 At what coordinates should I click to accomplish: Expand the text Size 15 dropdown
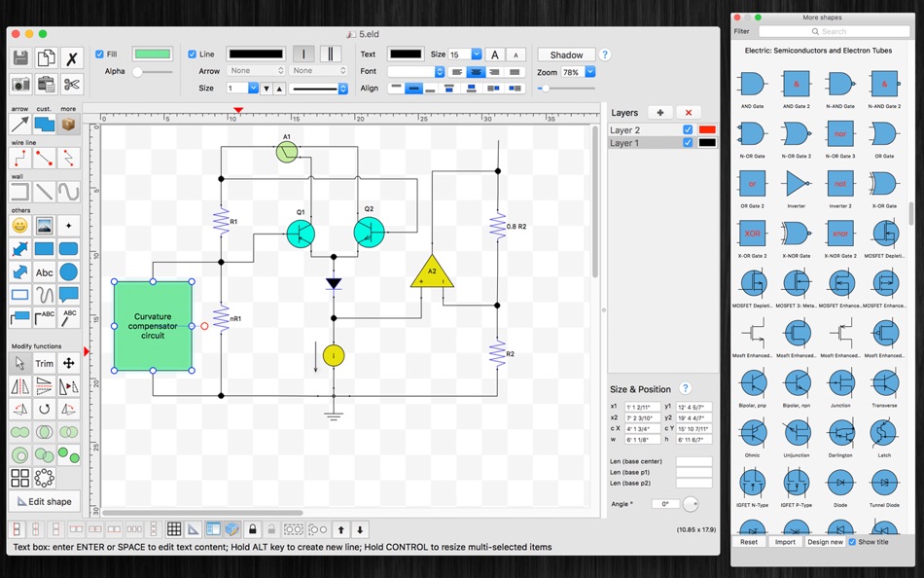(x=477, y=54)
